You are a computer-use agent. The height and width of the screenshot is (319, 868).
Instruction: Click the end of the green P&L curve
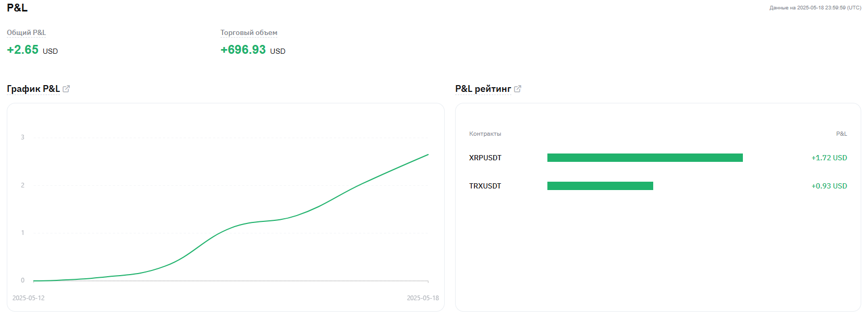tap(428, 155)
